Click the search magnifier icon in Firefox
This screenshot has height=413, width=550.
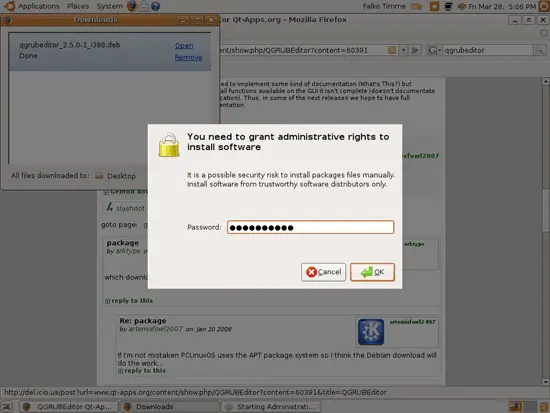click(540, 51)
